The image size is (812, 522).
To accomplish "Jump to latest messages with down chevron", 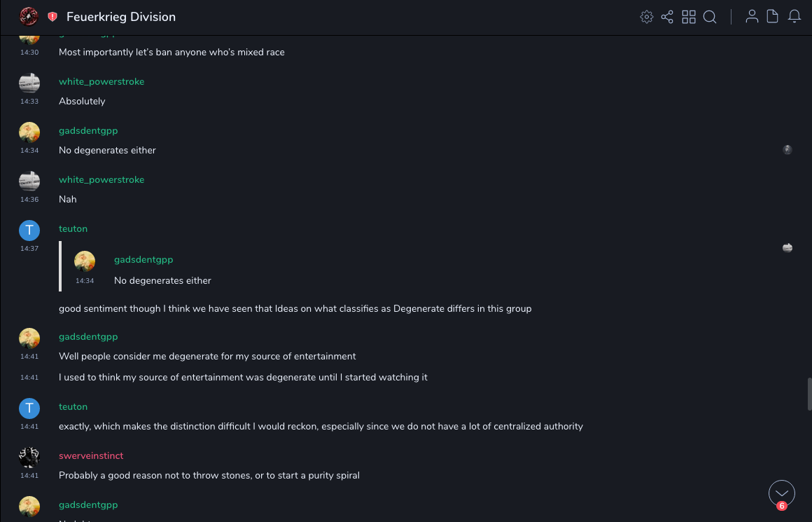I will click(x=782, y=493).
